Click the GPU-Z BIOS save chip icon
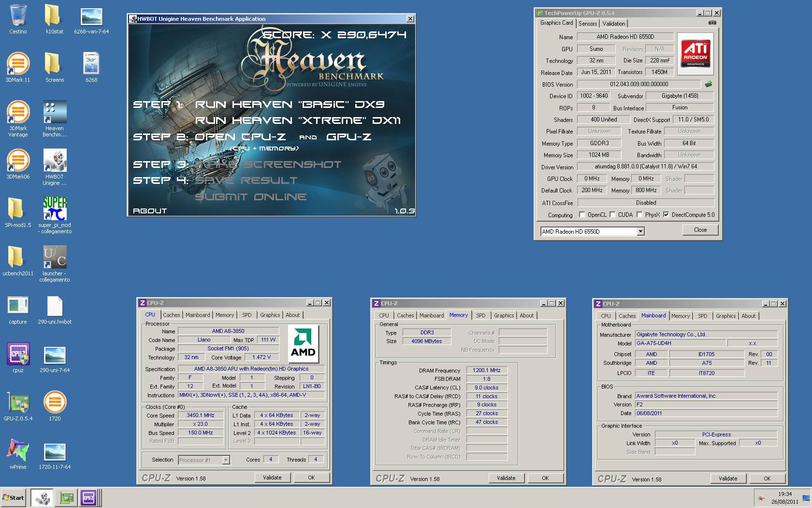This screenshot has height=508, width=812. [709, 84]
